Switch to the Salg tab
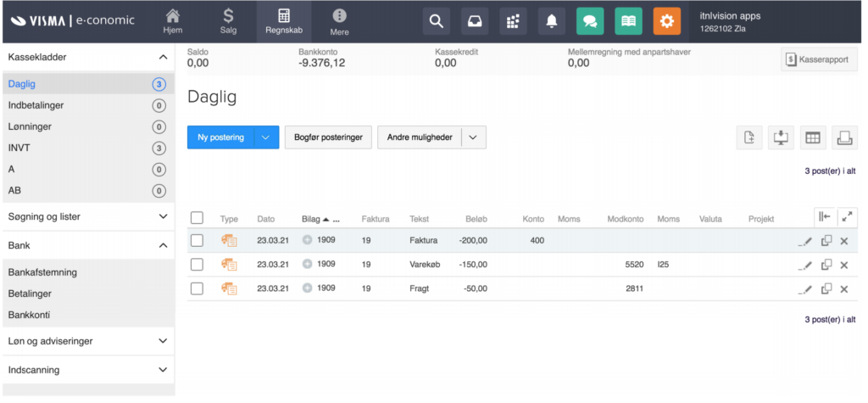The width and height of the screenshot is (868, 403). point(228,21)
